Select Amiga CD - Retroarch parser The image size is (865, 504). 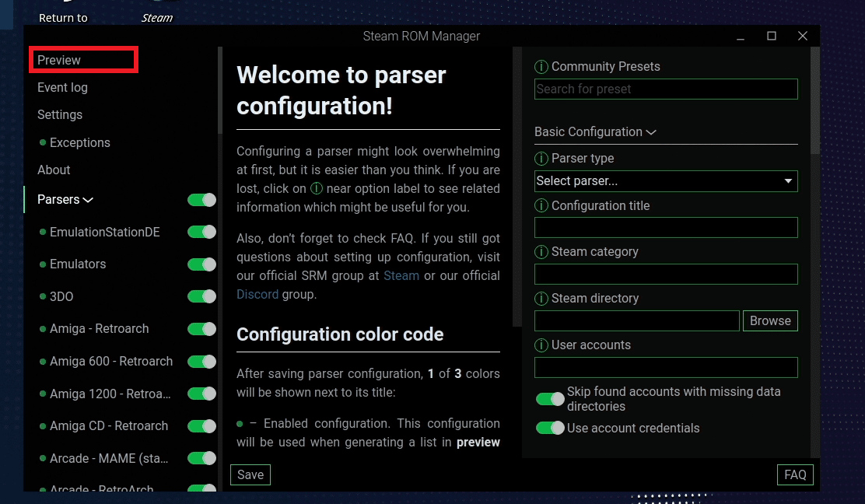coord(109,425)
